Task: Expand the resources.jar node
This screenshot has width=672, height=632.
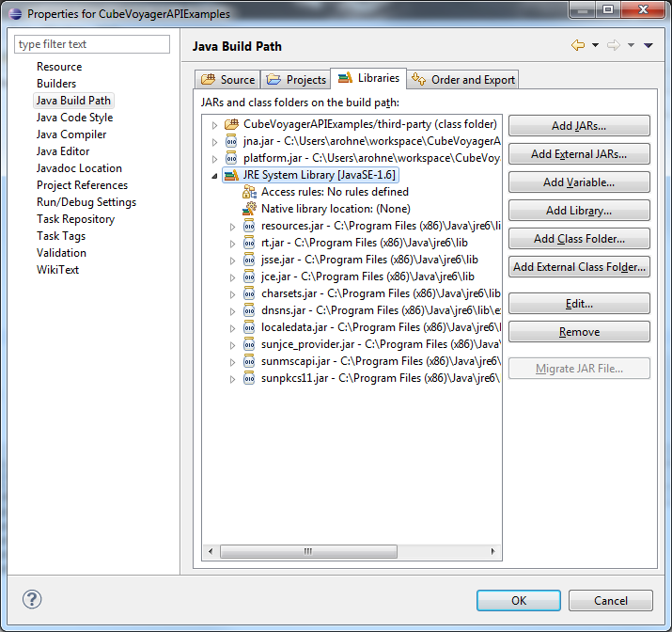Action: (x=233, y=227)
